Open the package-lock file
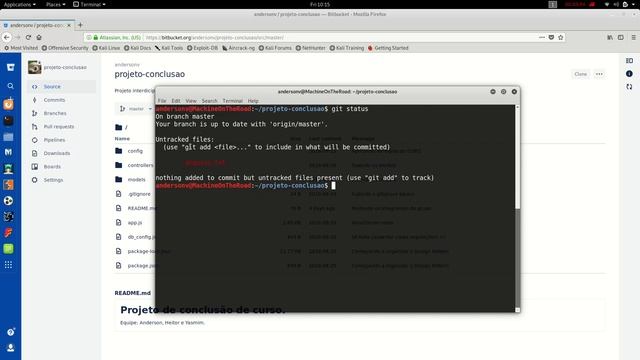Image resolution: width=640 pixels, height=360 pixels. tap(141, 251)
